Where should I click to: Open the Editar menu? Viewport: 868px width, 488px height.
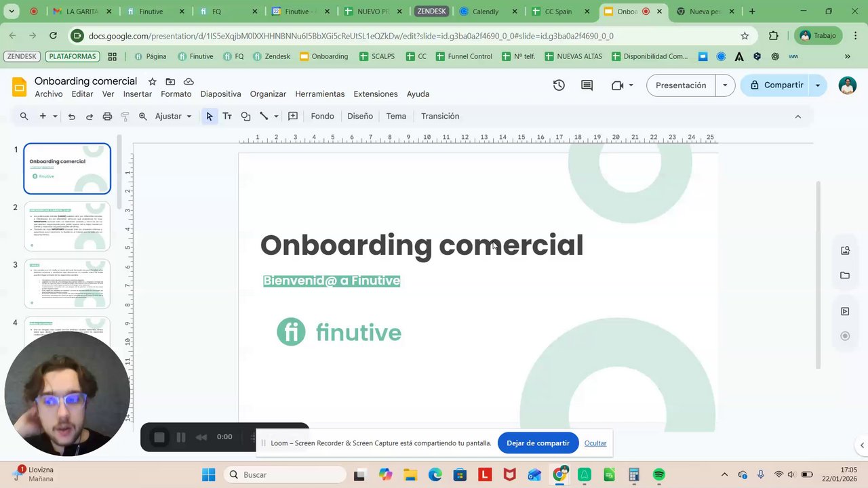point(82,94)
